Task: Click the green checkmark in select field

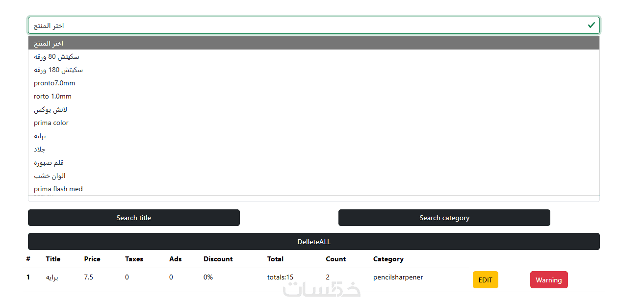Action: [591, 25]
